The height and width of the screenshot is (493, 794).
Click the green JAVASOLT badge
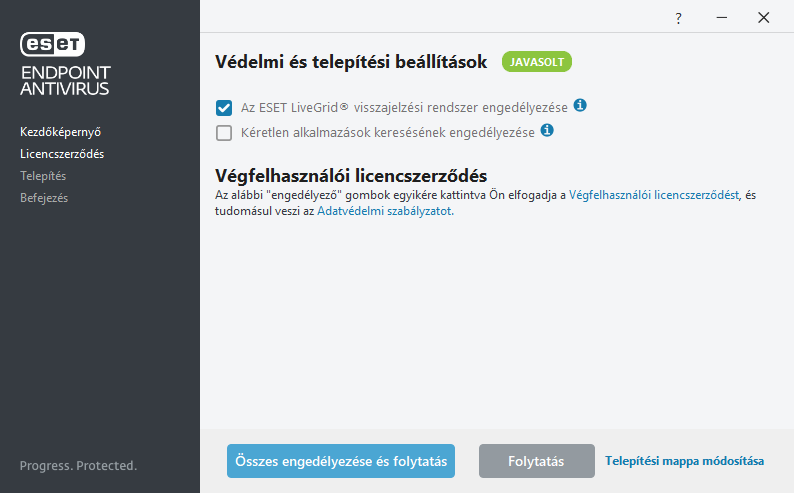click(x=537, y=62)
